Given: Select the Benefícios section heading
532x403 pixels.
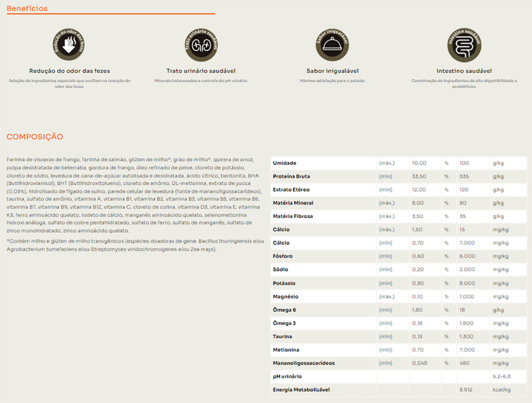Looking at the screenshot, I should coord(27,8).
